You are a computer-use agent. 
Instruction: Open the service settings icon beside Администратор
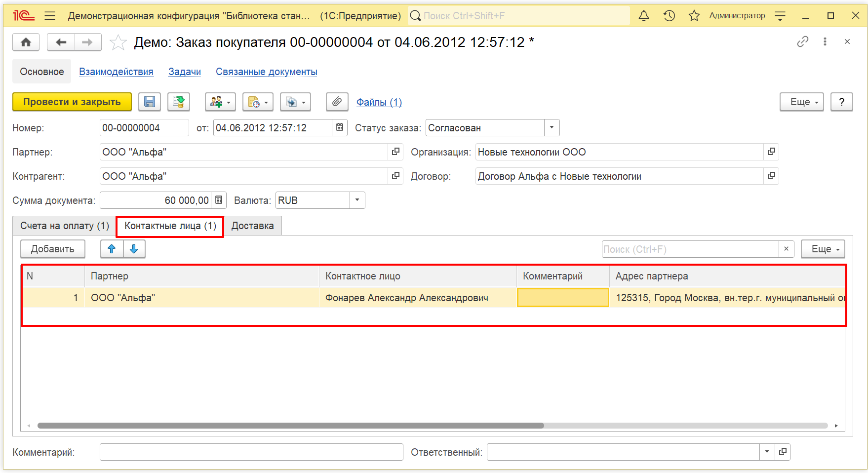[x=780, y=16]
